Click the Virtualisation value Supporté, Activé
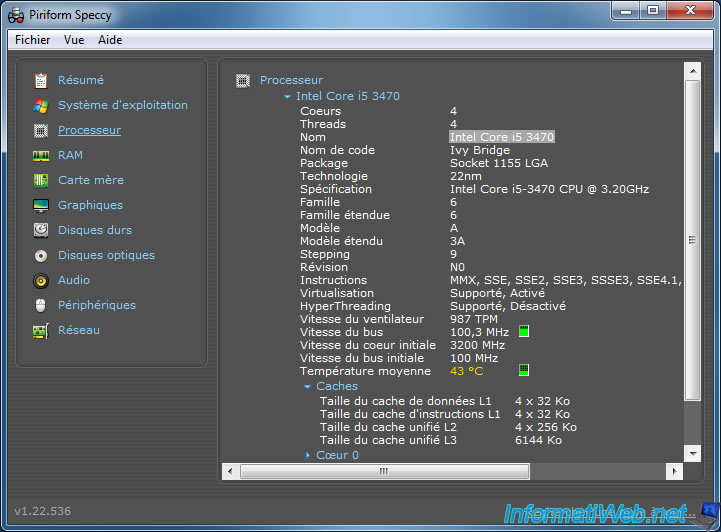Viewport: 721px width, 532px height. 497,293
